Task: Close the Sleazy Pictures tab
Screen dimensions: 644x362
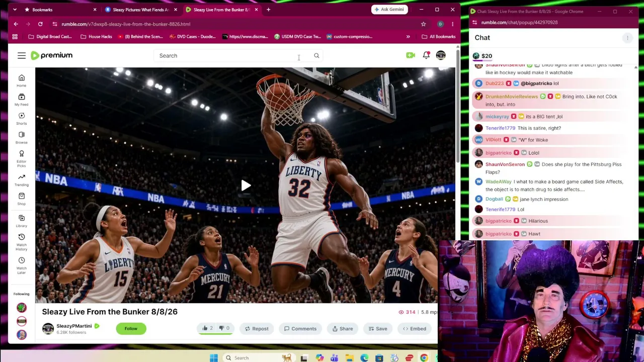Action: click(x=175, y=10)
